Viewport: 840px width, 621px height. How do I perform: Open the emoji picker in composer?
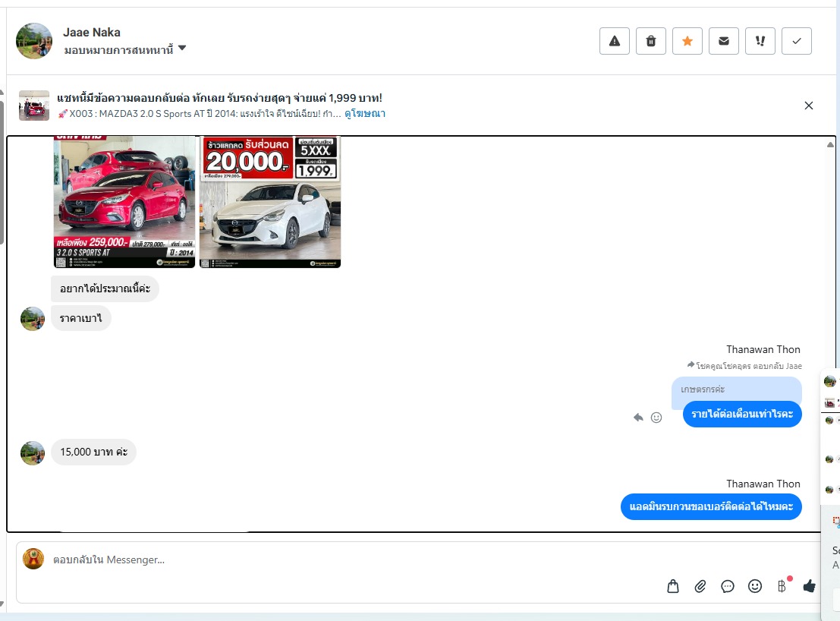pos(755,586)
